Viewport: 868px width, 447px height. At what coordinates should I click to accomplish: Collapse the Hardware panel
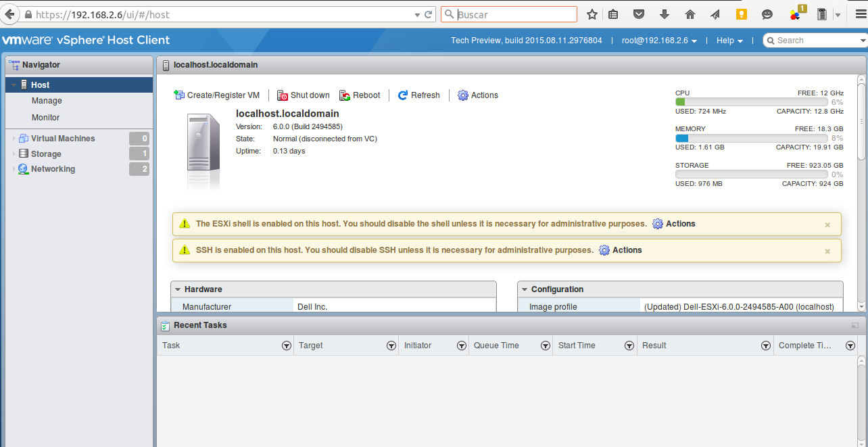(178, 289)
